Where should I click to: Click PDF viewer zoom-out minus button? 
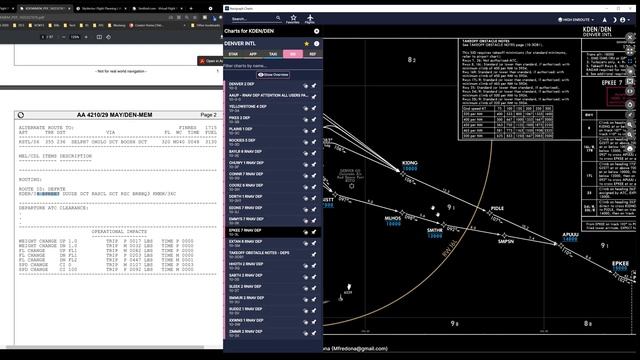(64, 37)
